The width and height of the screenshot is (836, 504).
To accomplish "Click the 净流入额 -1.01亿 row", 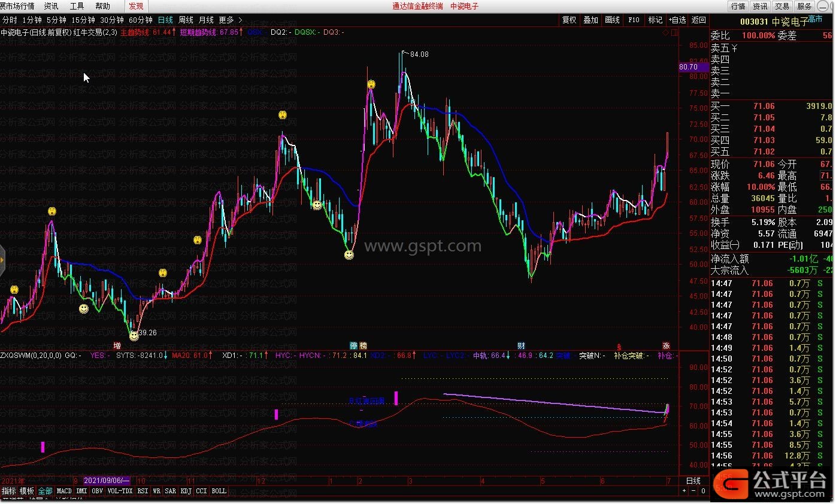I will click(773, 259).
